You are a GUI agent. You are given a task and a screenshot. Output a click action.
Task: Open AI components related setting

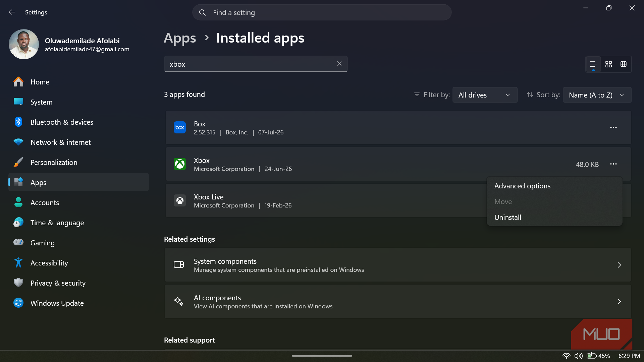coord(398,301)
